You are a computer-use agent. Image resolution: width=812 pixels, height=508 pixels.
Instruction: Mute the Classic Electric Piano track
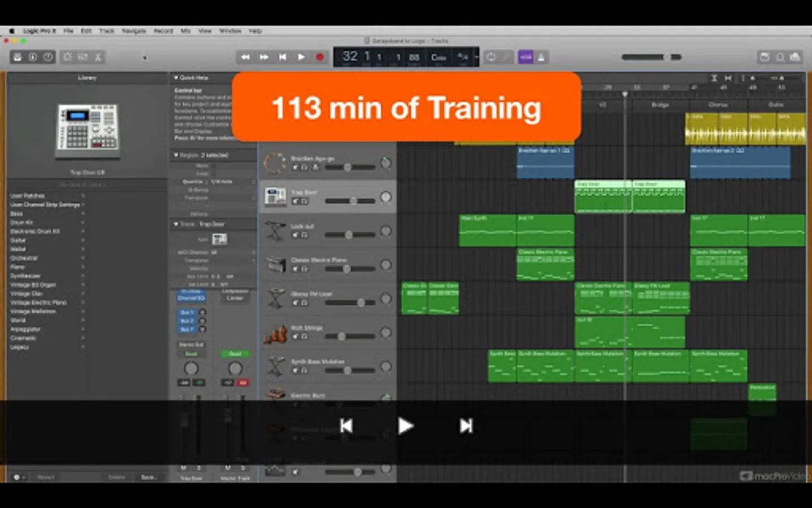295,269
